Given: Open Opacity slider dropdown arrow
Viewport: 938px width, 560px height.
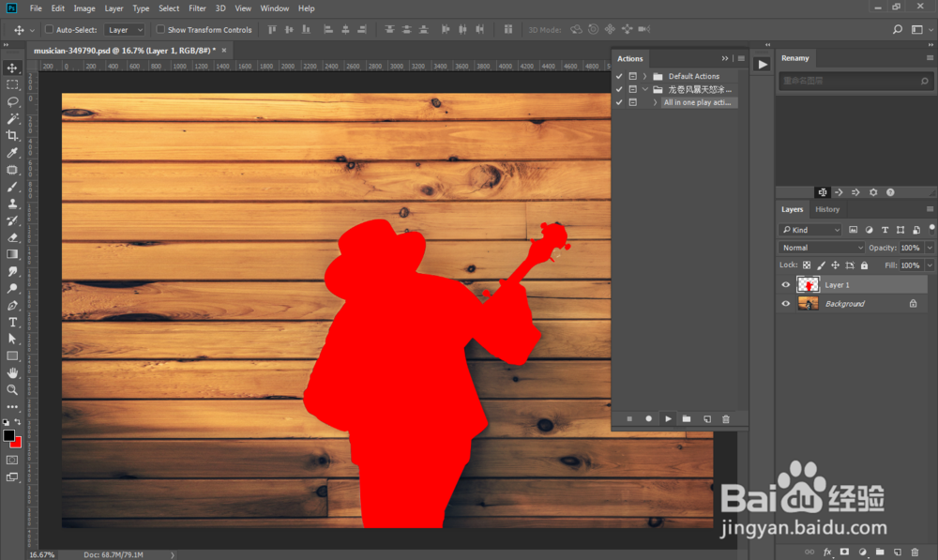Looking at the screenshot, I should 930,248.
